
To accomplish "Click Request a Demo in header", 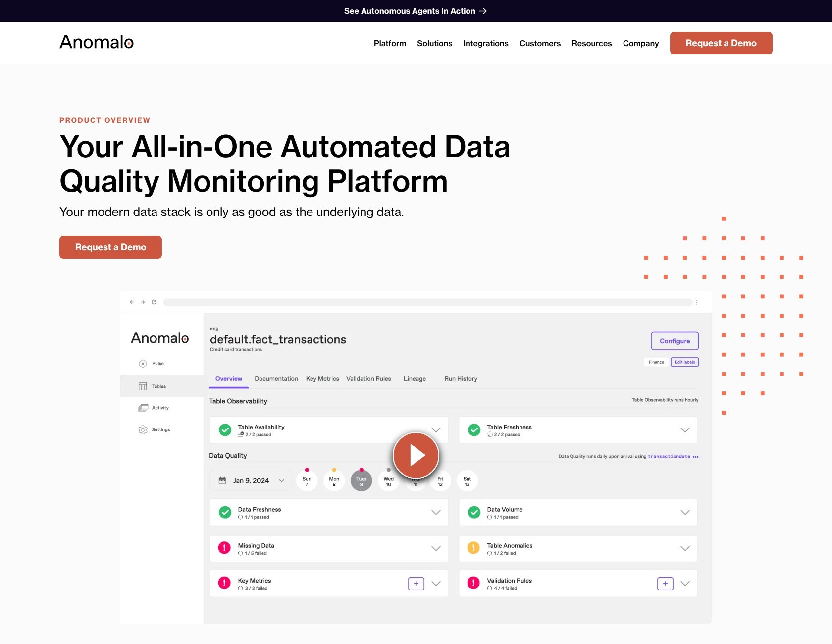I will pyautogui.click(x=721, y=43).
